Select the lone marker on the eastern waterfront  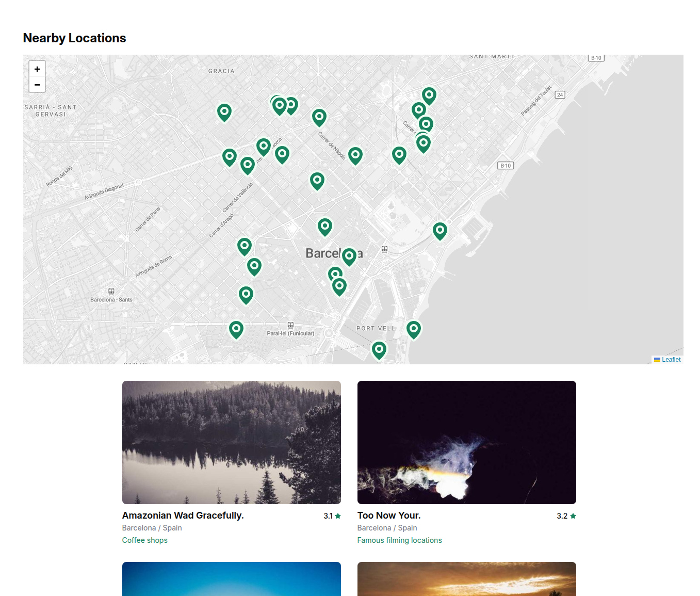(440, 231)
